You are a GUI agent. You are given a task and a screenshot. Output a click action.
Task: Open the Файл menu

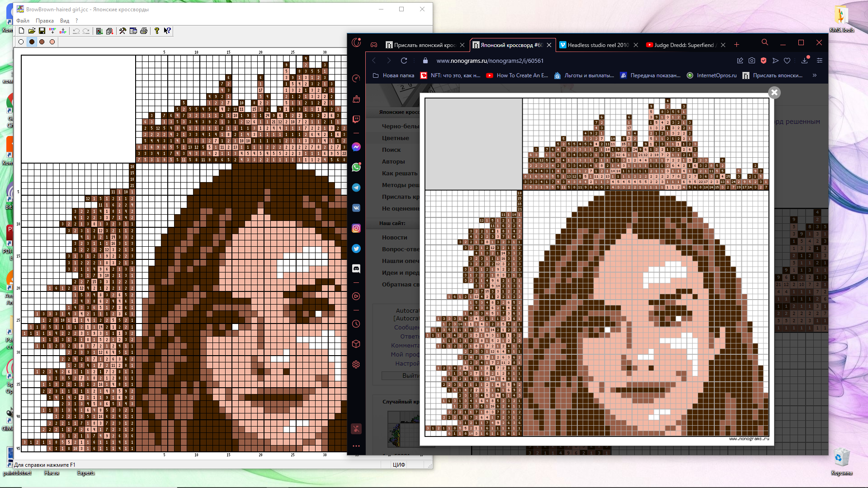click(23, 21)
